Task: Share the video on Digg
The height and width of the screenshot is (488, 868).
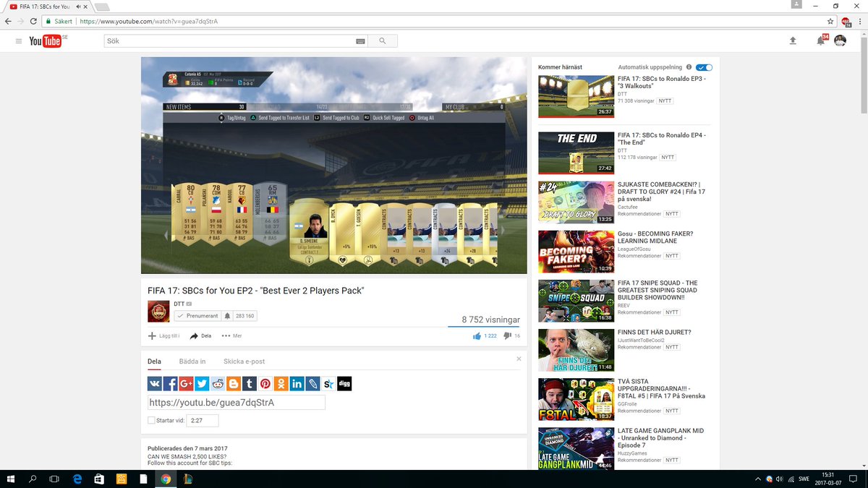Action: pyautogui.click(x=344, y=384)
